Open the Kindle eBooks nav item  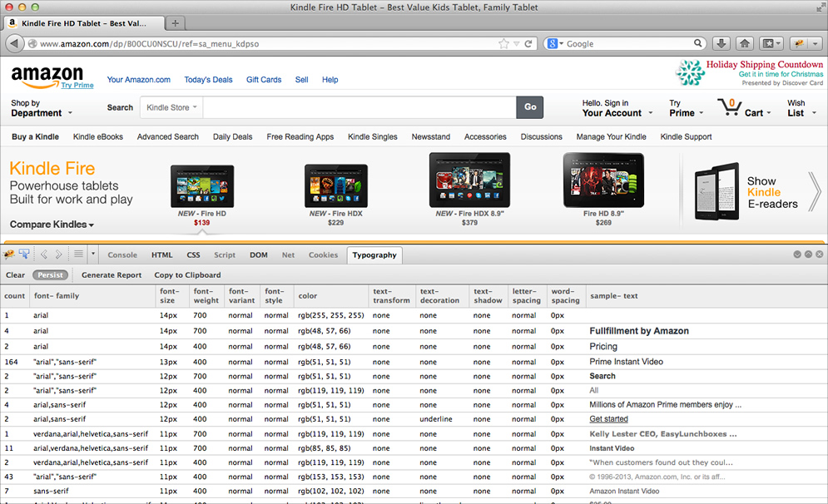tap(97, 136)
